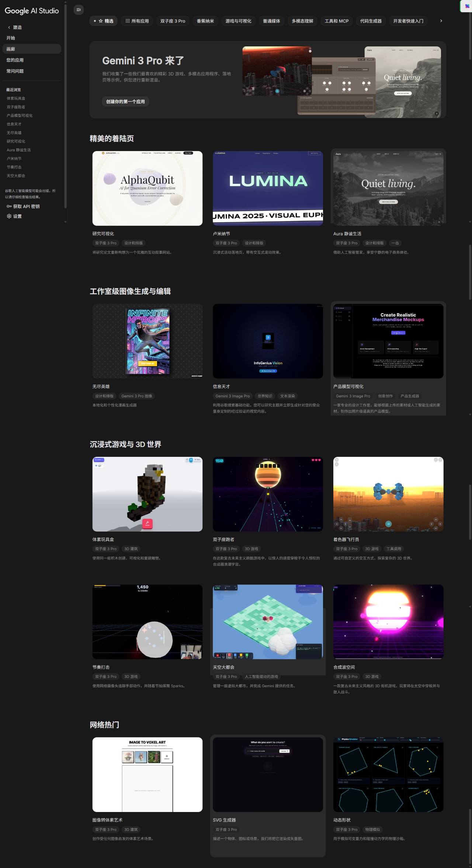Open 设置 via the gear icon
The image size is (472, 868).
tap(9, 216)
